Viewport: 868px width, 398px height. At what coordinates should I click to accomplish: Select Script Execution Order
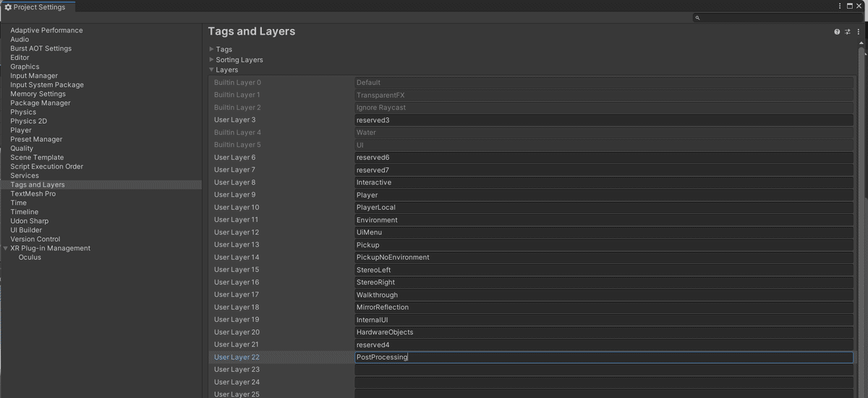click(46, 166)
